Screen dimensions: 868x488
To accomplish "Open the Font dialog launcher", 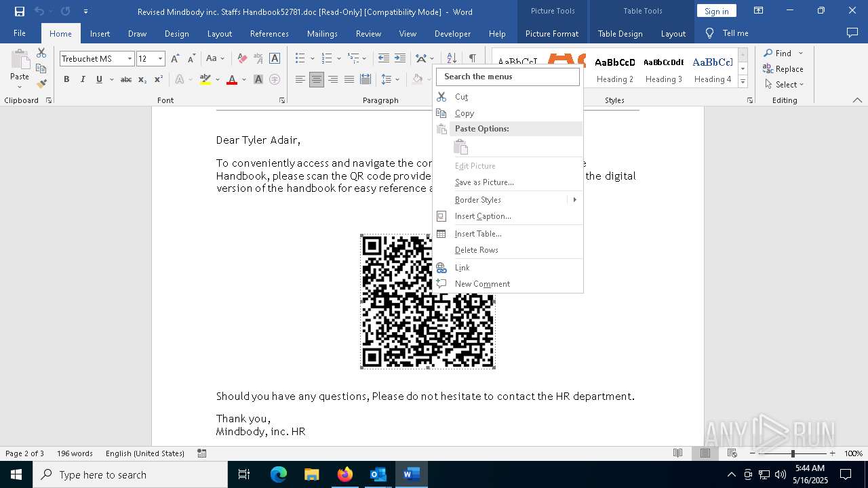I will (x=282, y=100).
